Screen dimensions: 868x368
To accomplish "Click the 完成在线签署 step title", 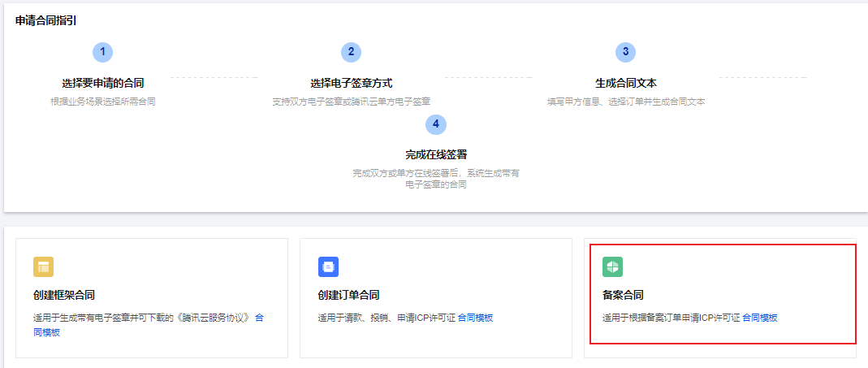I will [436, 154].
